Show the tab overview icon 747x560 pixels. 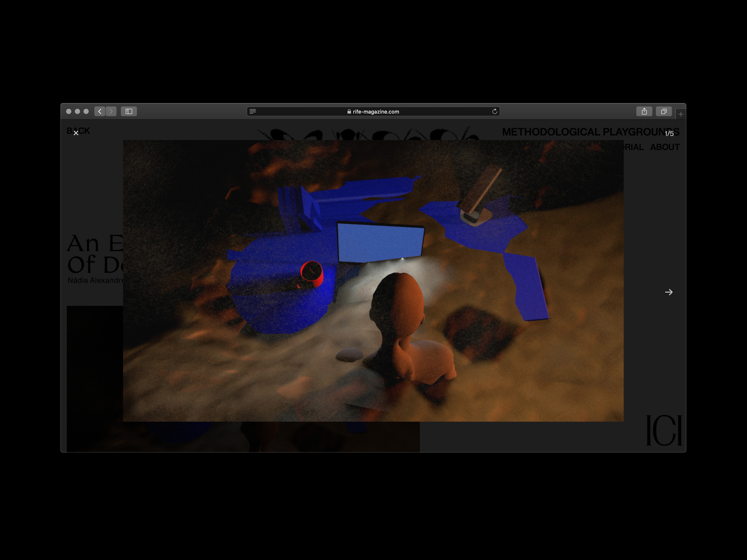pyautogui.click(x=664, y=111)
